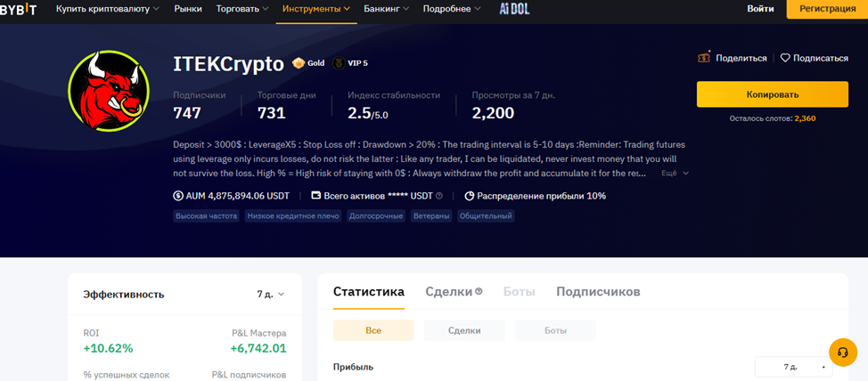This screenshot has width=868, height=381.
Task: Switch to the Подписчиков tab
Action: (x=598, y=292)
